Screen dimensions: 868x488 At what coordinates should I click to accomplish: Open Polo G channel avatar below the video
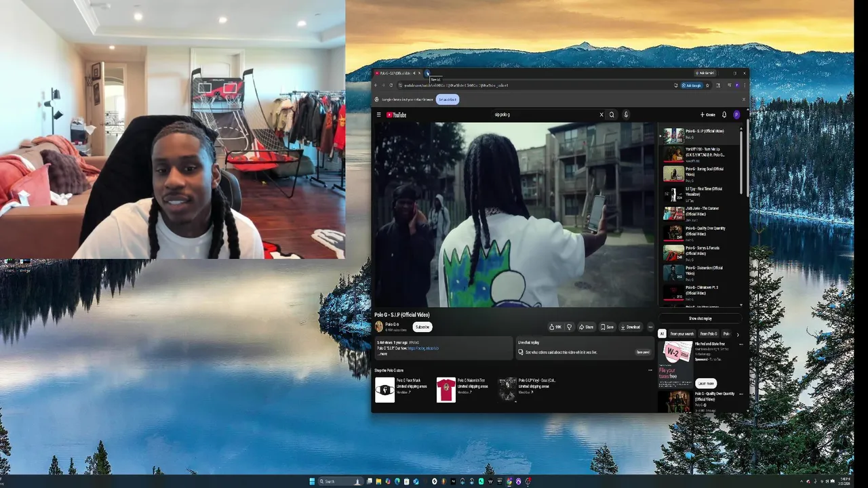378,327
